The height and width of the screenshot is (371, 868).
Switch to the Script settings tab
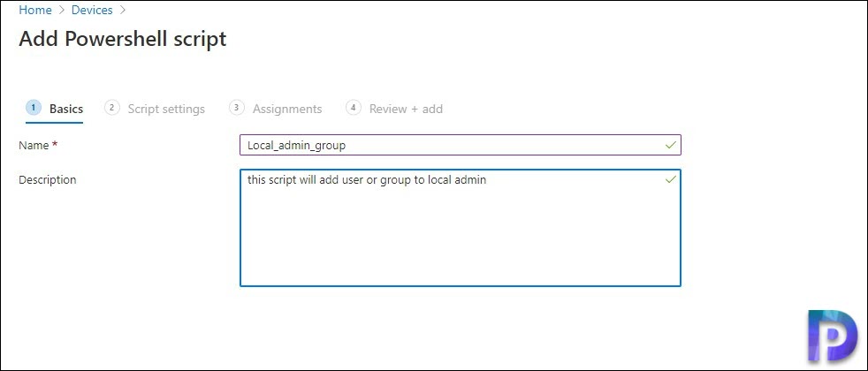(x=155, y=109)
